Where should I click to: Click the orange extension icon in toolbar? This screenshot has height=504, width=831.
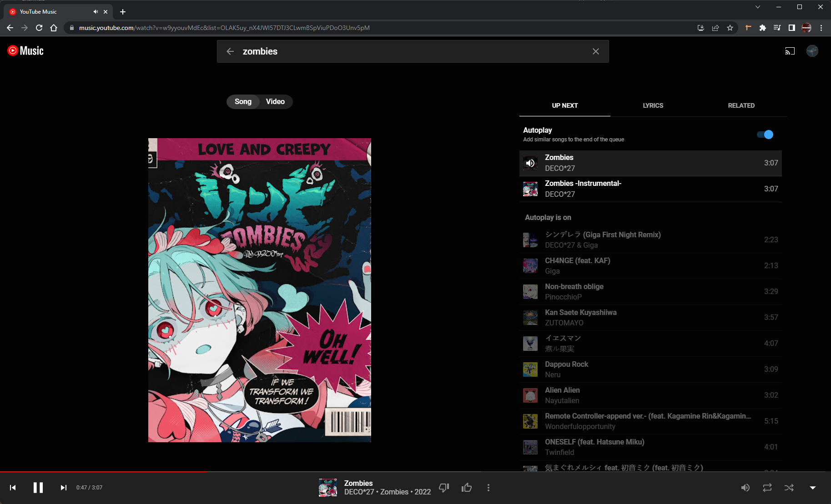[748, 28]
